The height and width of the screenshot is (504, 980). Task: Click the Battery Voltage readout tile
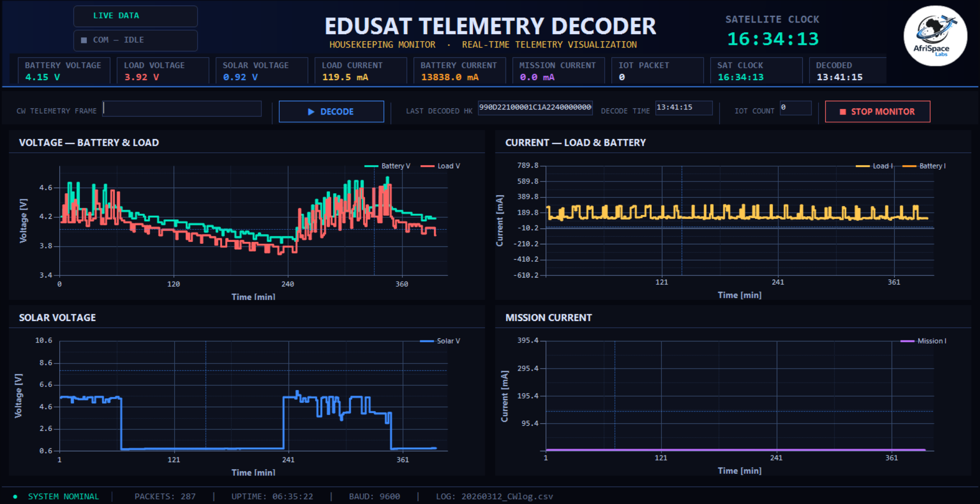click(63, 71)
